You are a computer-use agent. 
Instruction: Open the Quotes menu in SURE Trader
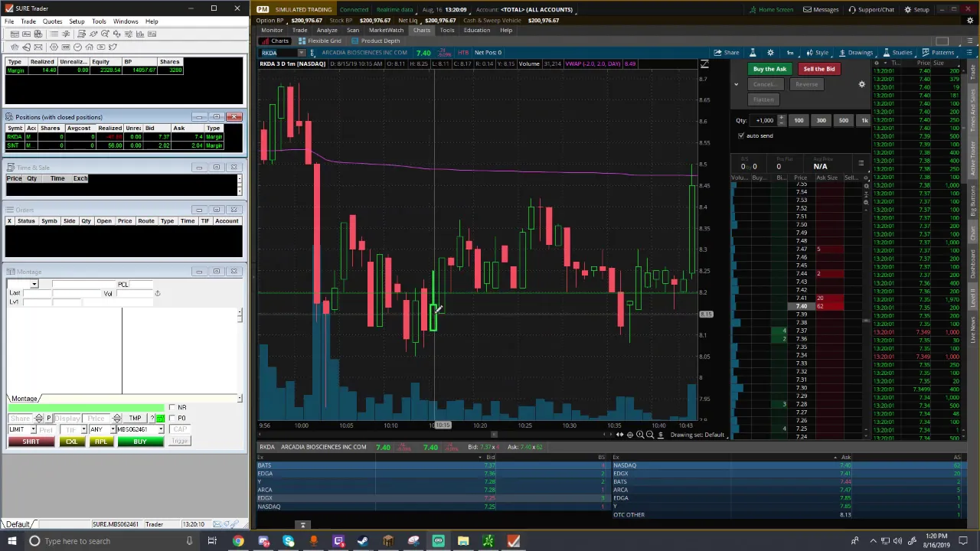pos(52,21)
